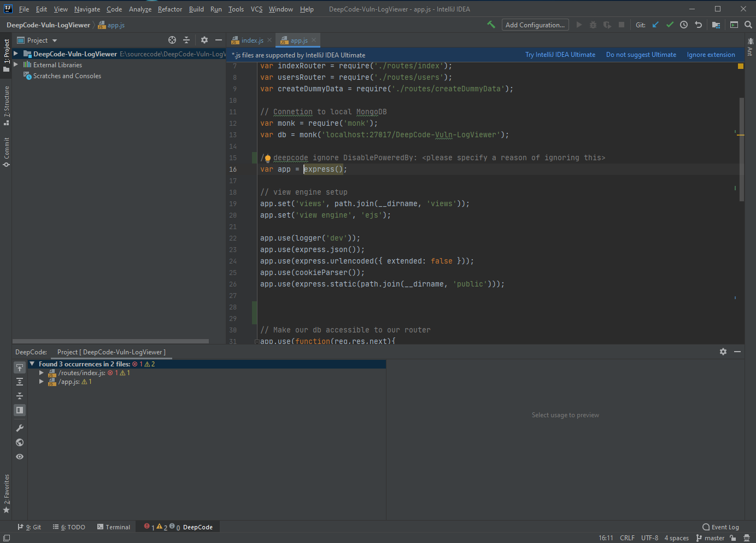
Task: Open Git Show History clock icon
Action: (684, 25)
